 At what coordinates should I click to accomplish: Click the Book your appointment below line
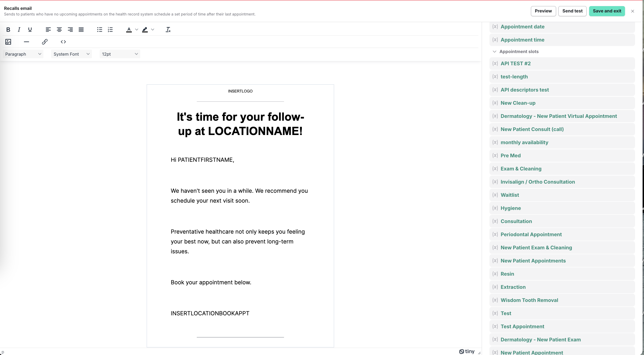pyautogui.click(x=211, y=282)
